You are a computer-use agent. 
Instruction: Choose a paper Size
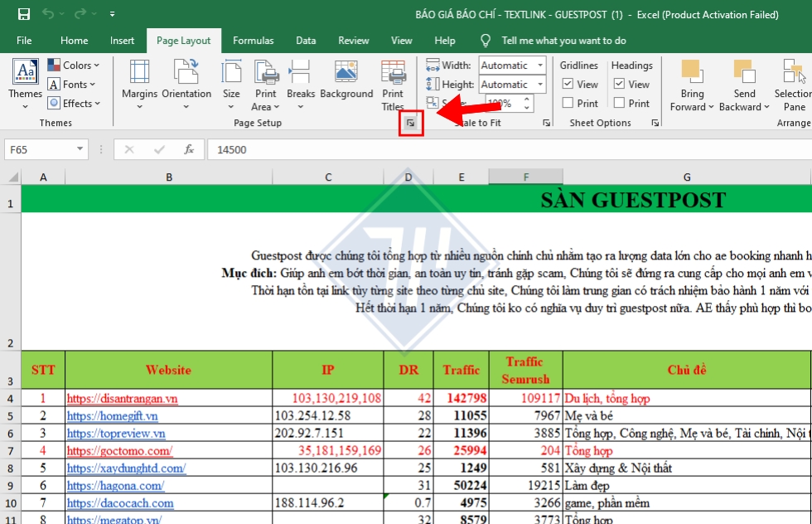click(230, 83)
